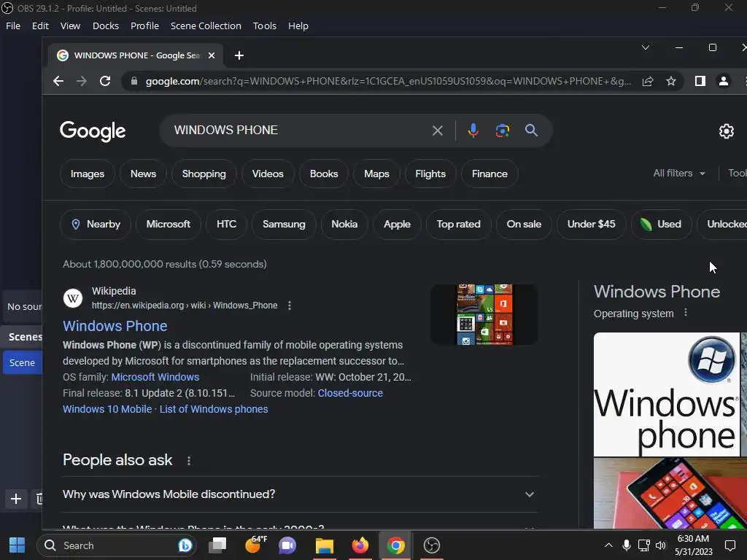Switch to Maps search results

tap(376, 174)
